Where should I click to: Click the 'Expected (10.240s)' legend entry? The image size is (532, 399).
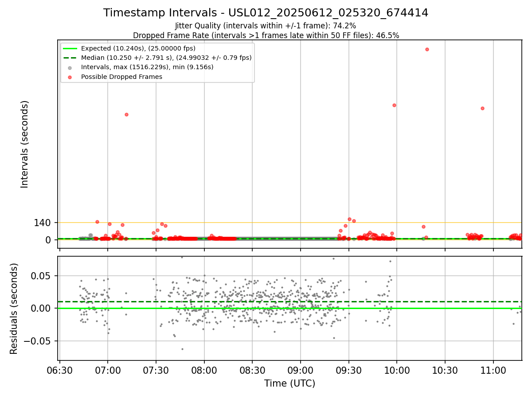click(x=138, y=48)
